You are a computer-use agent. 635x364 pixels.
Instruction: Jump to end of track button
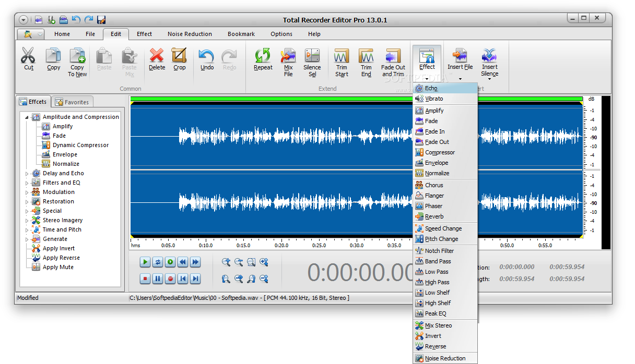click(195, 279)
